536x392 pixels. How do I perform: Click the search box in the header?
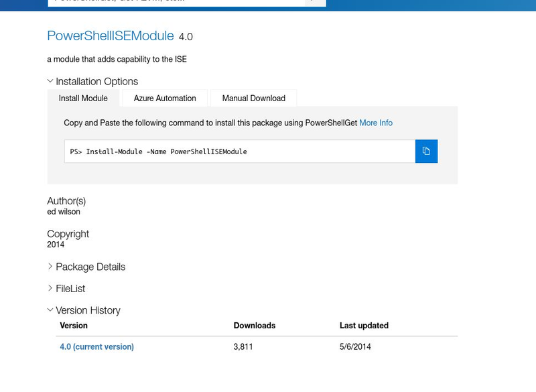(x=176, y=3)
